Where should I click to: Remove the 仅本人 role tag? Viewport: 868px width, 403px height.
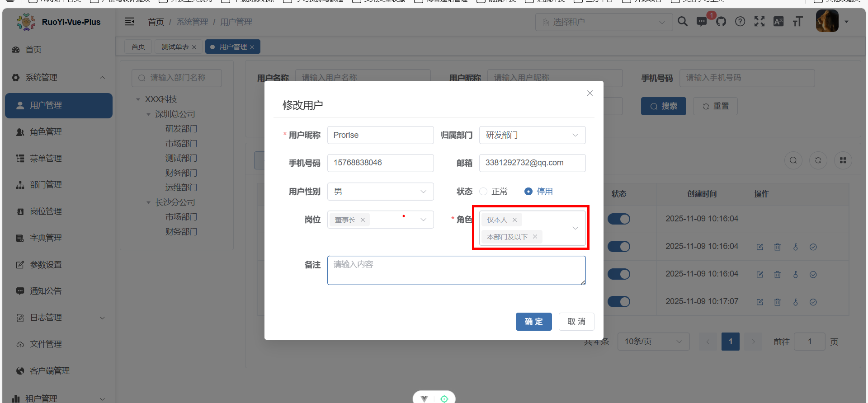514,220
